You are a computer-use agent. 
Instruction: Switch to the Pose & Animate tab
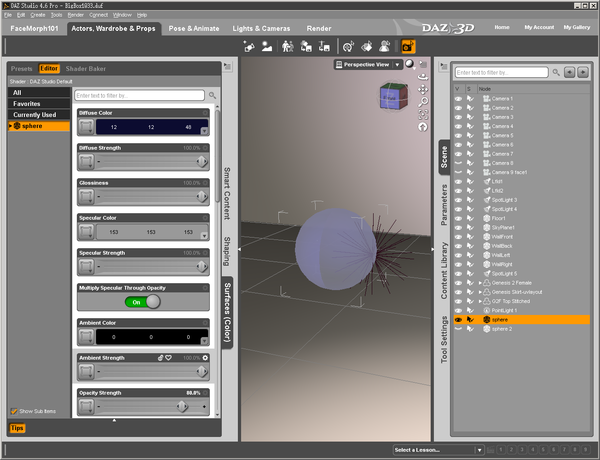point(194,28)
